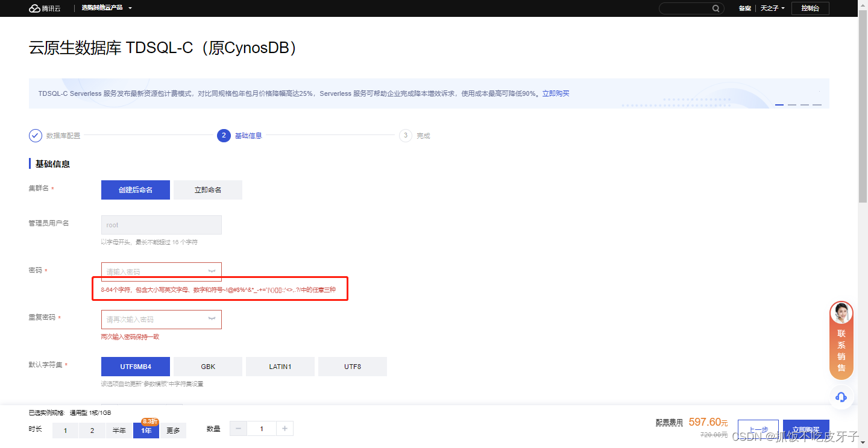Click the 上一步 previous step button
Screen dimensions: 868x448
(x=758, y=430)
